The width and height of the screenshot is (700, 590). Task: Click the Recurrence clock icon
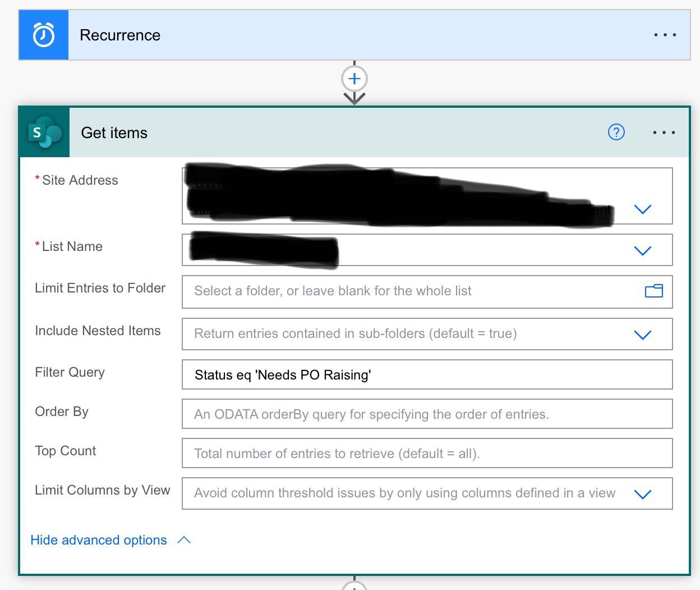coord(43,35)
